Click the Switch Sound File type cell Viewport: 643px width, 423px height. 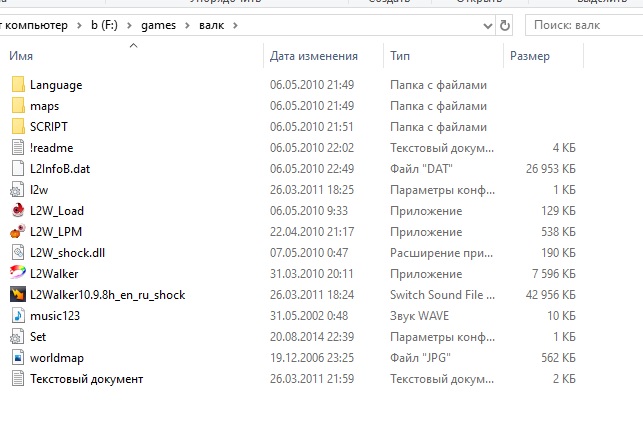(x=442, y=294)
